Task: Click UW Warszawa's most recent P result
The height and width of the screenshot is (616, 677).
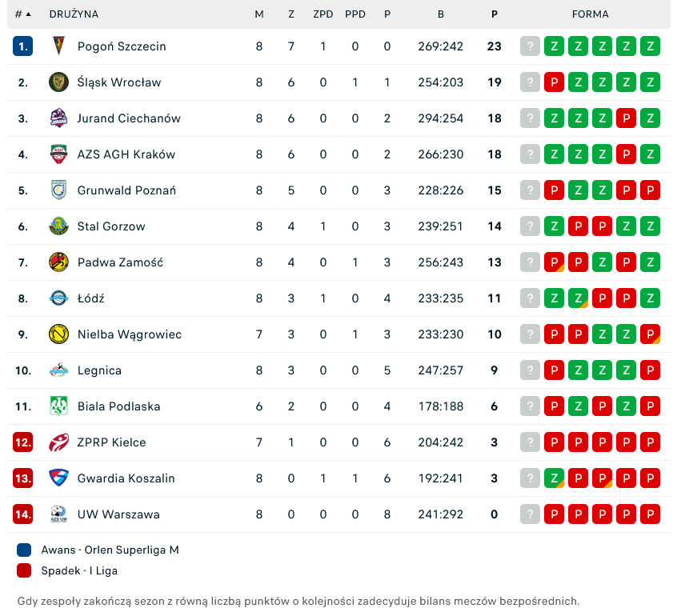Action: point(554,514)
